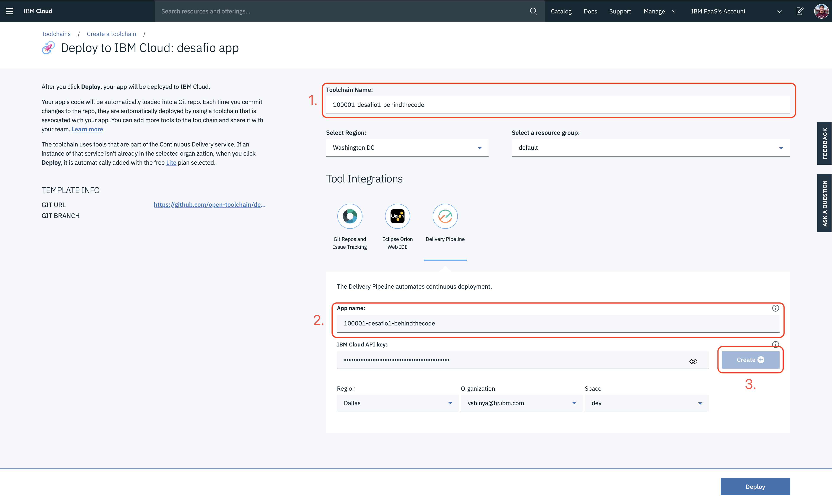The image size is (832, 504).
Task: Expand the Select Region dropdown
Action: (407, 148)
